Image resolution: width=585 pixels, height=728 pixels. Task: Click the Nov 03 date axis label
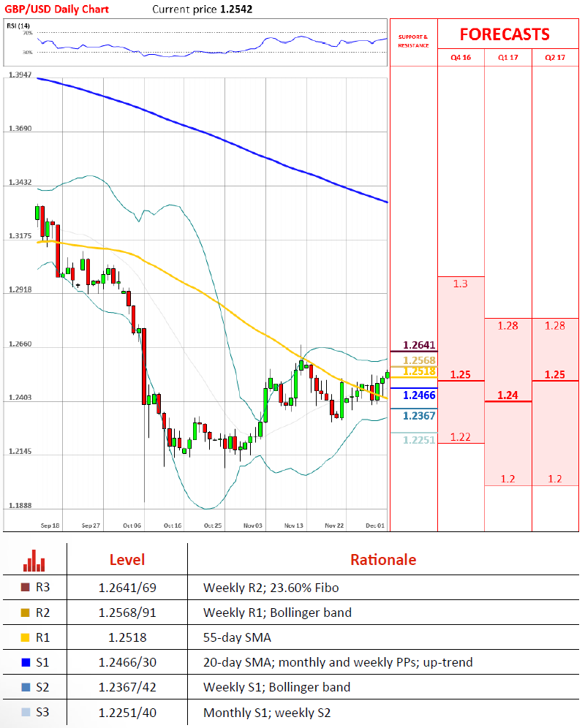coord(253,526)
